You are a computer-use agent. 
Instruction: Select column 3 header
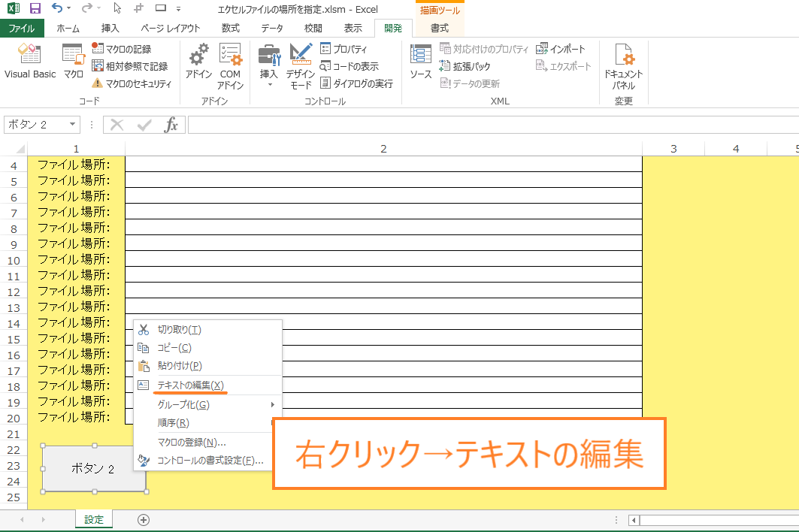pos(673,149)
